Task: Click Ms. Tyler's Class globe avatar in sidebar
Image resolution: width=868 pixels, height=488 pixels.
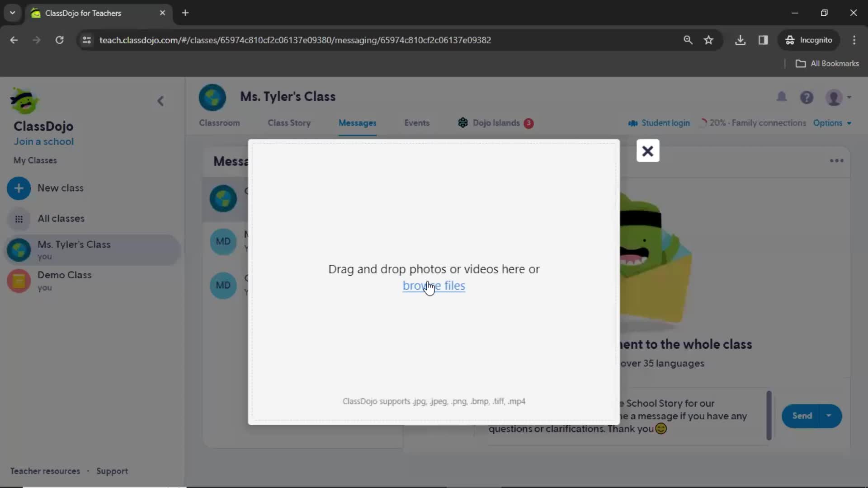Action: pyautogui.click(x=19, y=250)
